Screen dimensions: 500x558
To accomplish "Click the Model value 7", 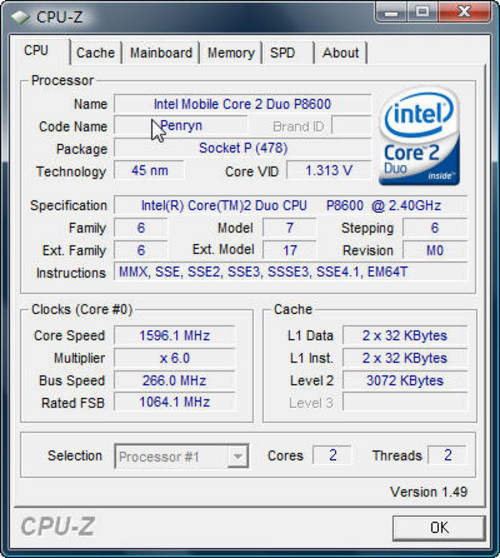I will [290, 228].
